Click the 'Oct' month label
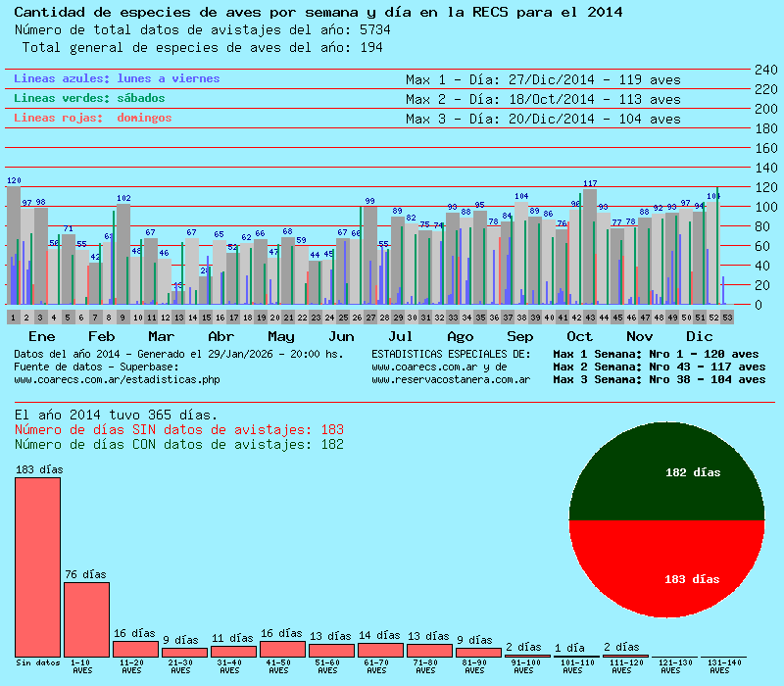 (579, 336)
